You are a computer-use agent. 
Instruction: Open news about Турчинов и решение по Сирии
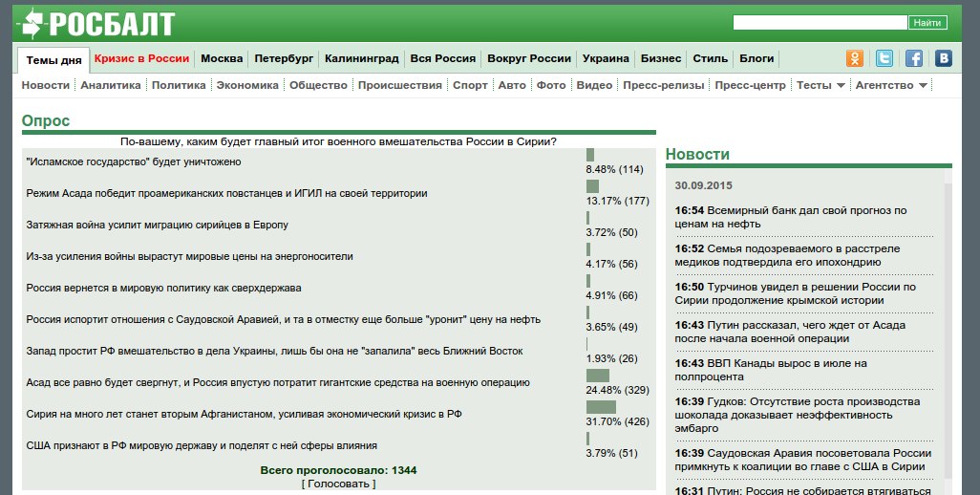point(795,293)
